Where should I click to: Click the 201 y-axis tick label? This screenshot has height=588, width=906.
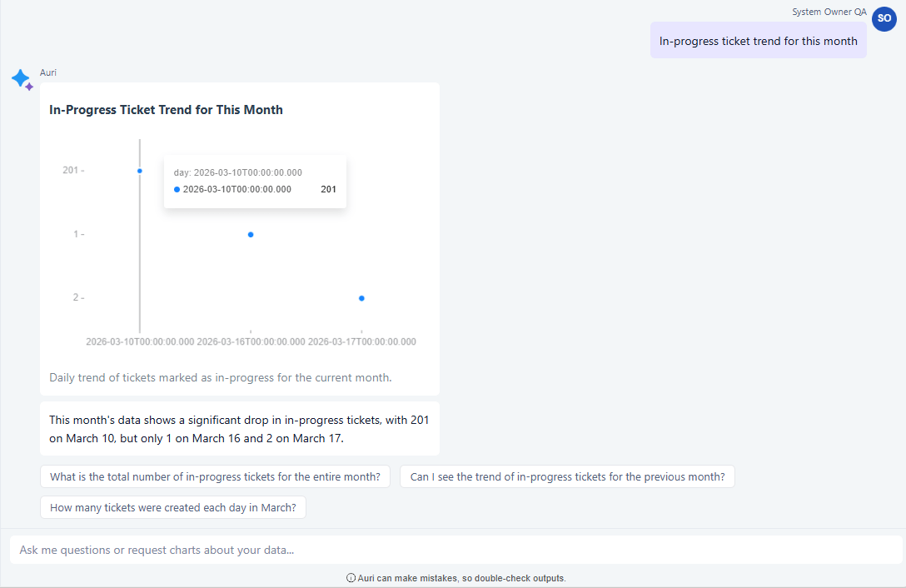[71, 171]
